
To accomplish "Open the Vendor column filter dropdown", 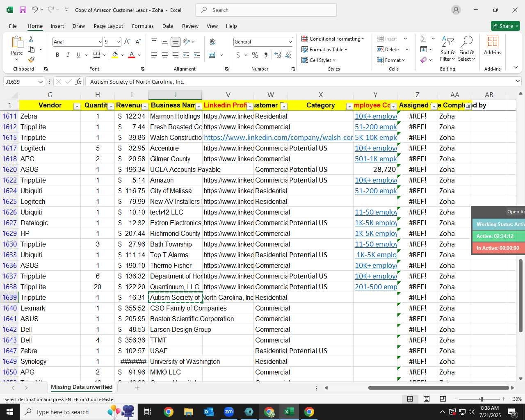I will [x=77, y=107].
